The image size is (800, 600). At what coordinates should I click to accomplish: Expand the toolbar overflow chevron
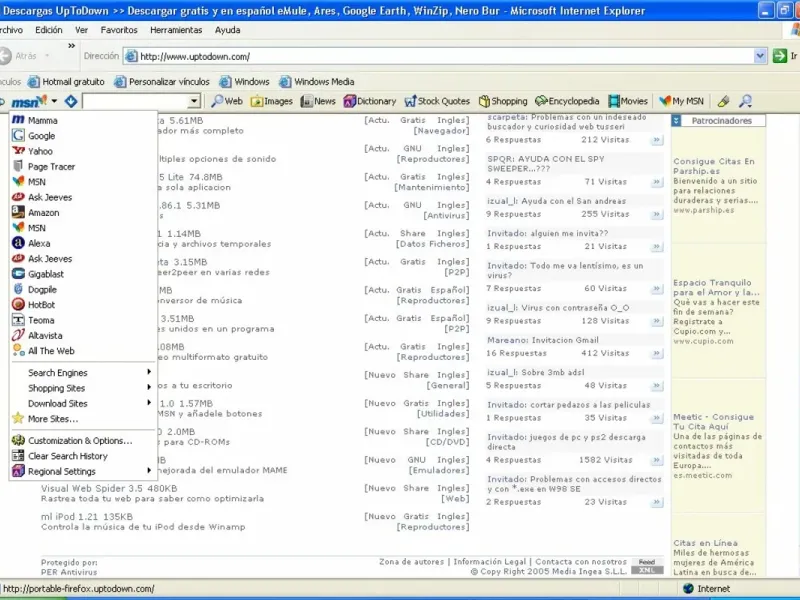click(71, 45)
